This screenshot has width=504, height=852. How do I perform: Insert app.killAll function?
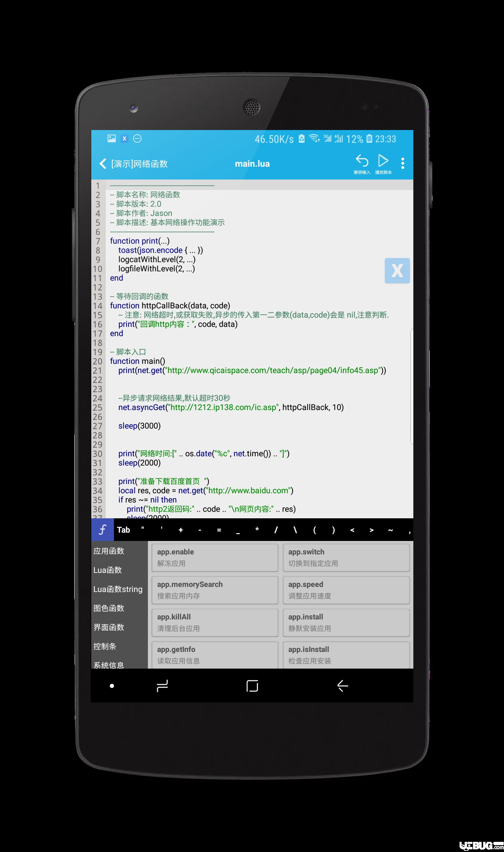tap(215, 622)
